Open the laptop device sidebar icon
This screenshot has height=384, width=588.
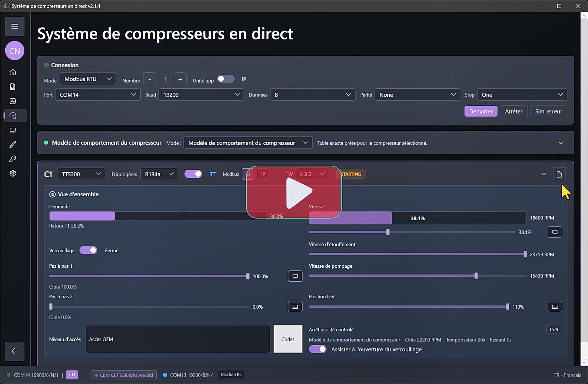coord(13,130)
